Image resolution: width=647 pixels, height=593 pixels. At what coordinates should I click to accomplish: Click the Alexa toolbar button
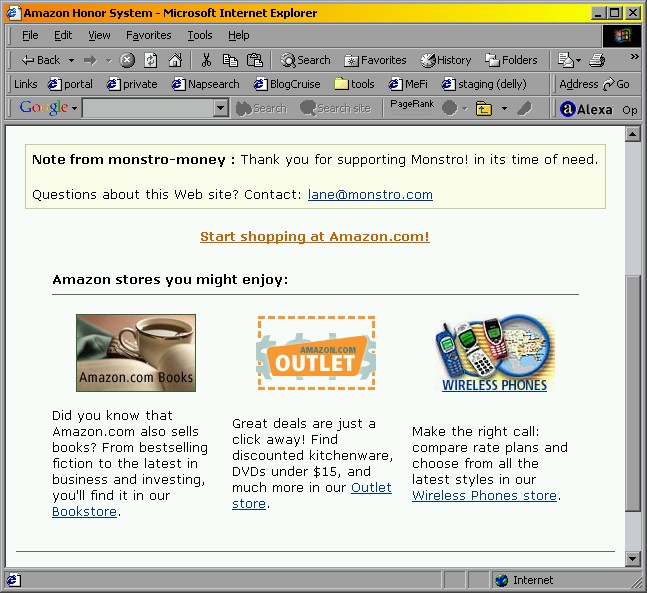click(x=586, y=109)
